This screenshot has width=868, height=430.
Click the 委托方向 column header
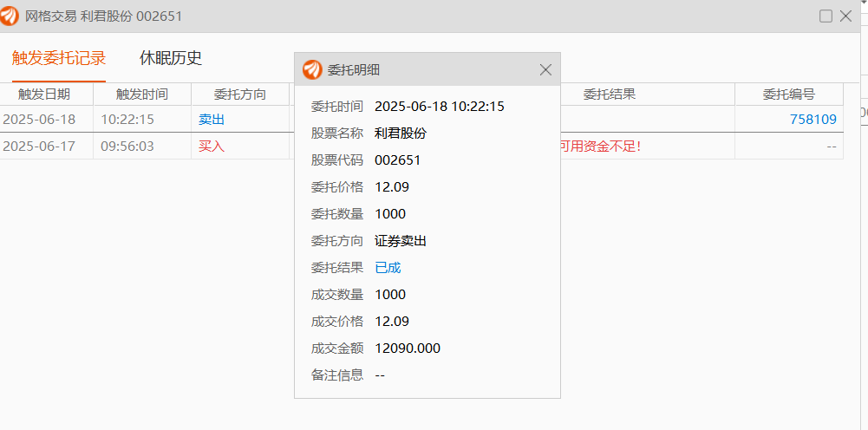[x=239, y=94]
